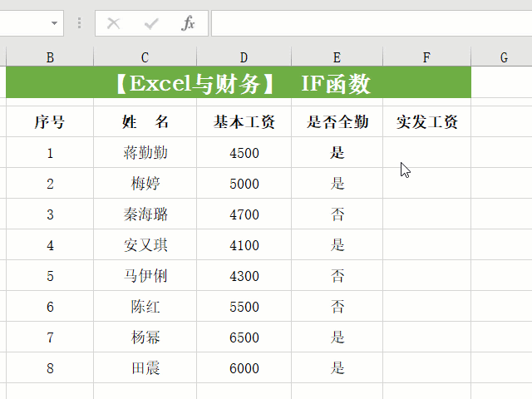Viewport: 532px width, 399px height.
Task: Select the cell with name 秦海璐
Action: [145, 214]
